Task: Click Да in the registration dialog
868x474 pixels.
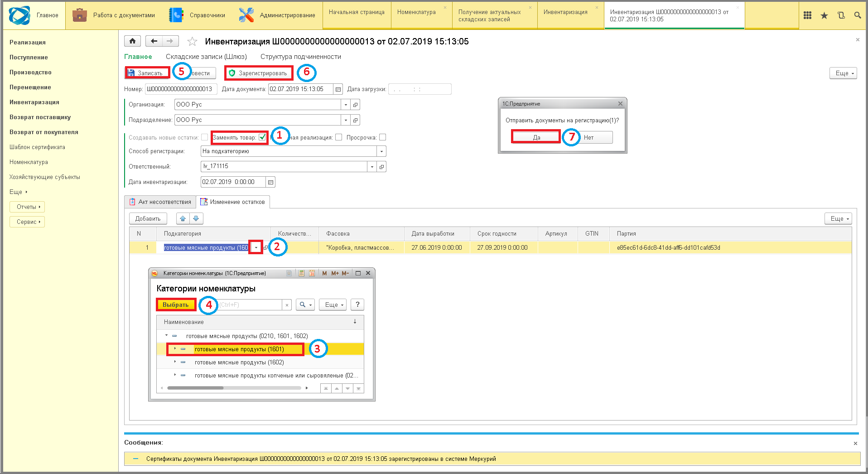Action: tap(536, 137)
